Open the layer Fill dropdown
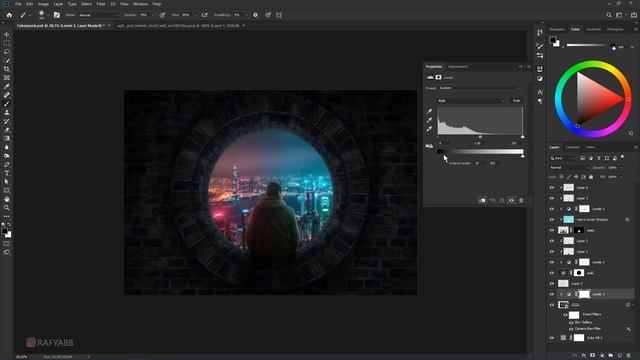This screenshot has height=360, width=640. pos(621,177)
